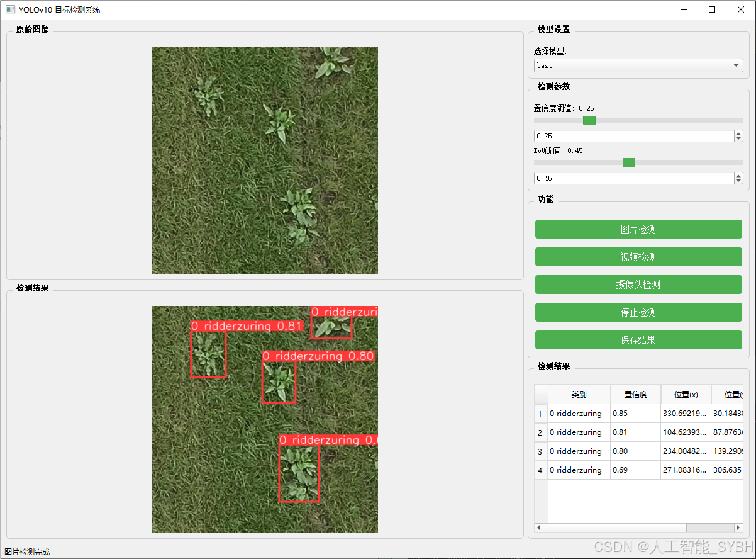Click the table corner select-all cell
The height and width of the screenshot is (559, 756).
click(x=541, y=395)
